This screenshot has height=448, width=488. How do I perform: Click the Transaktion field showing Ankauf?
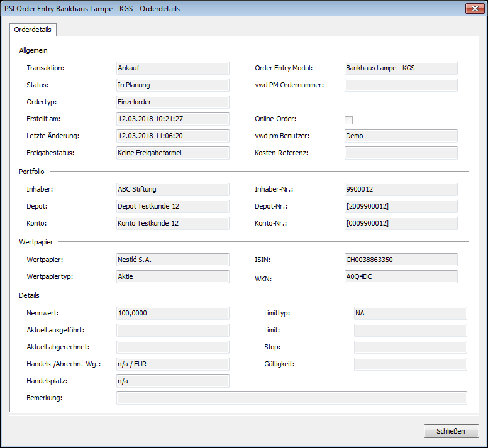click(172, 68)
